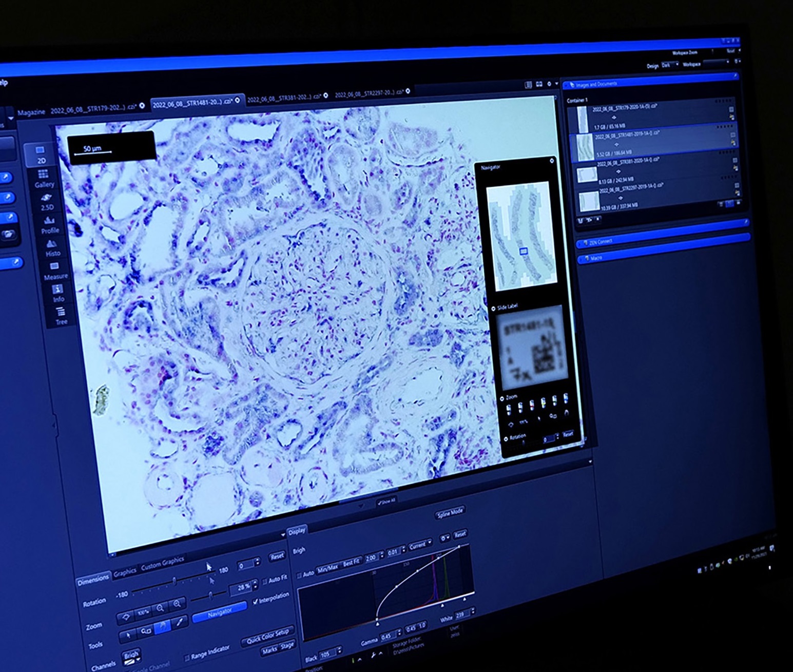Screen dimensions: 793x672
Task: Collapse the Zoom section in Navigator
Action: 502,398
